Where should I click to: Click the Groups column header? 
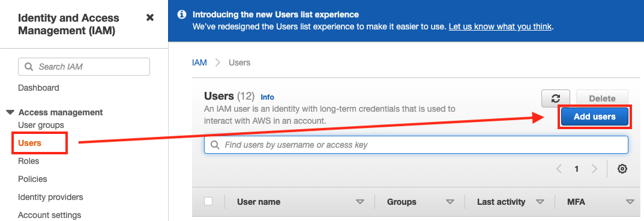coord(402,202)
